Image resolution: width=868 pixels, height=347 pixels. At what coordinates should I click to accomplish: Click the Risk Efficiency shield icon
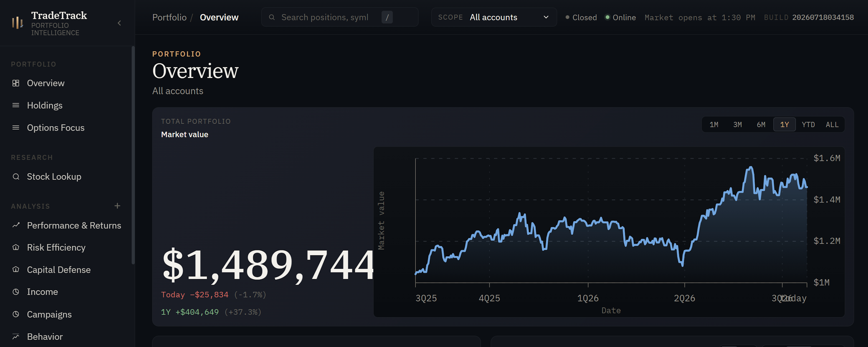click(16, 247)
